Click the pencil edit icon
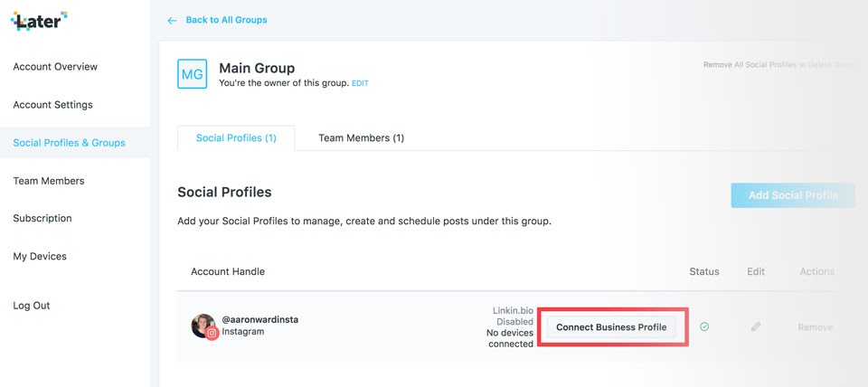 click(x=756, y=326)
